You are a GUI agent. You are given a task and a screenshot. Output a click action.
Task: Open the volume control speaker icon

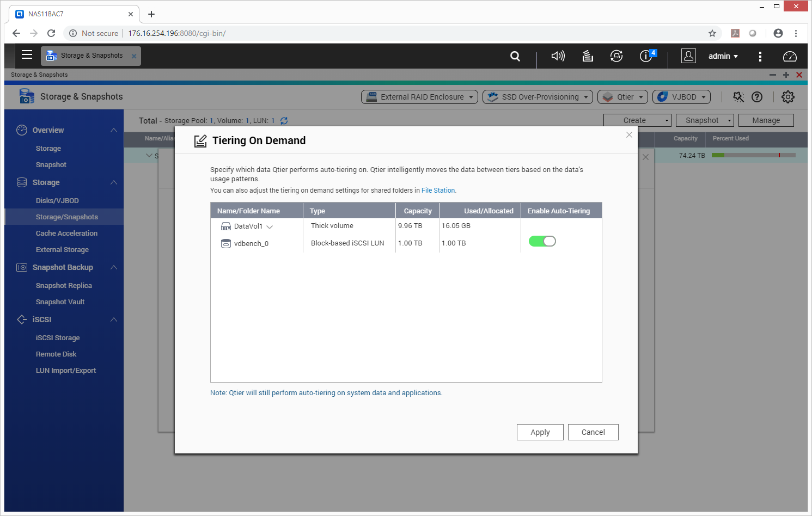[x=558, y=56]
